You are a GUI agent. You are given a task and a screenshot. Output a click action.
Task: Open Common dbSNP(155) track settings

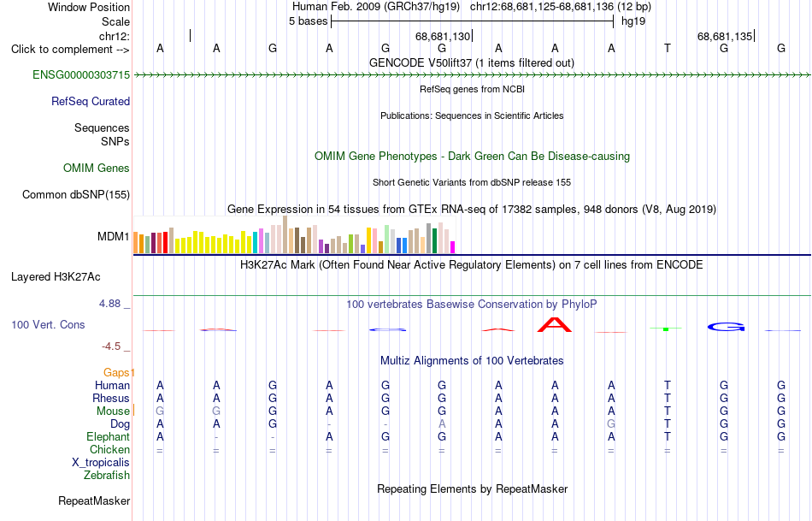point(76,195)
